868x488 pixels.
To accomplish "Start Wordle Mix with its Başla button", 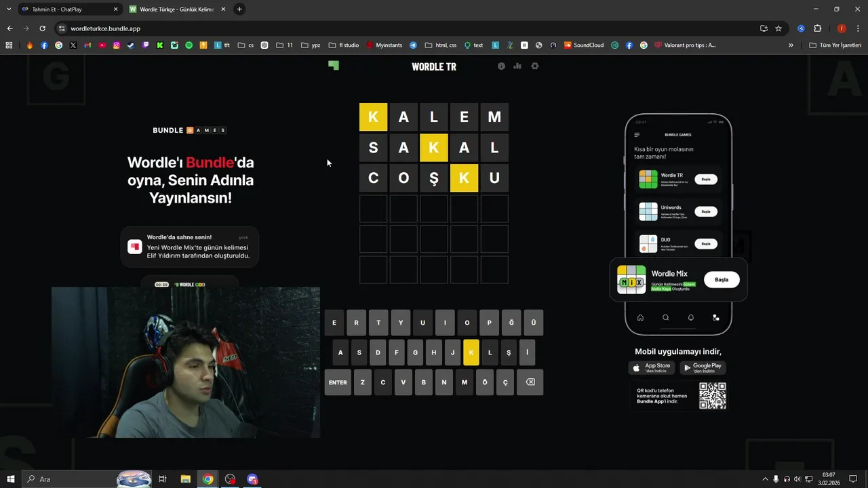I will [x=722, y=279].
